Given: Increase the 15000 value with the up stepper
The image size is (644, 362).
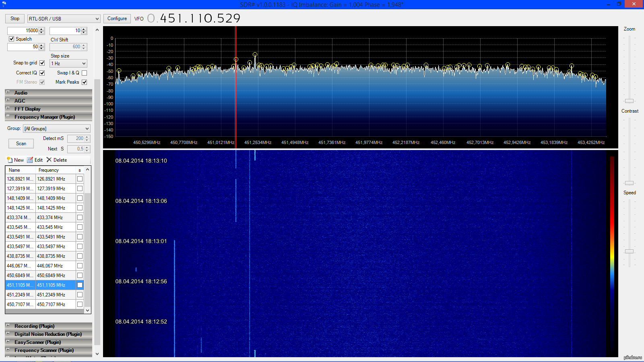Looking at the screenshot, I should click(42, 29).
